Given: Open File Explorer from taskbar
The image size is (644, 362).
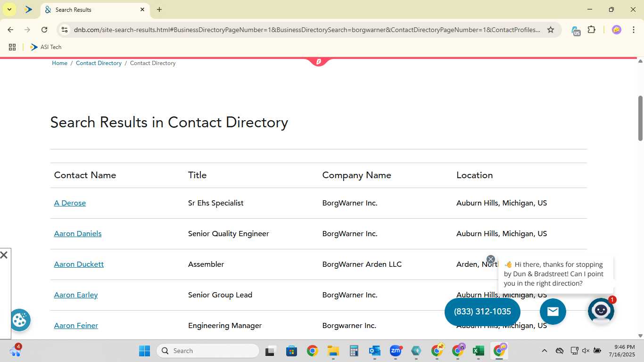Looking at the screenshot, I should (333, 351).
